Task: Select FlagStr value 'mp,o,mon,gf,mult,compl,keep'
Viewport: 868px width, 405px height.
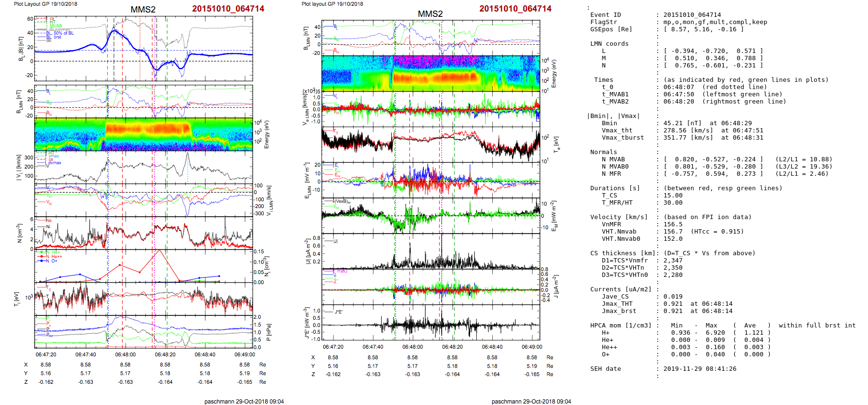Action: 715,22
